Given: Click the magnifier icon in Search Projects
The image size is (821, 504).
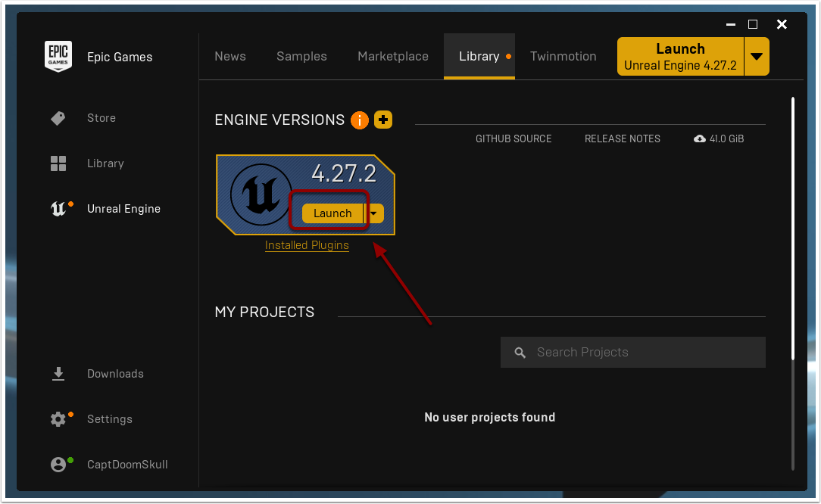Looking at the screenshot, I should pos(520,353).
